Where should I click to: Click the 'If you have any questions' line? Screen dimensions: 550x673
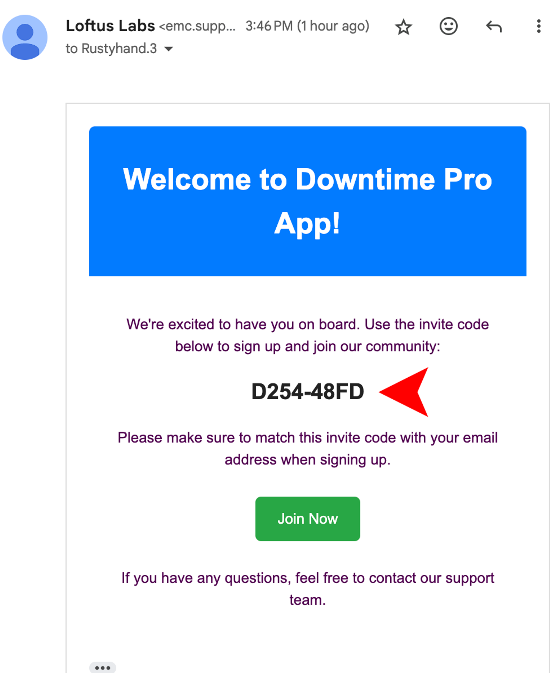tap(307, 578)
